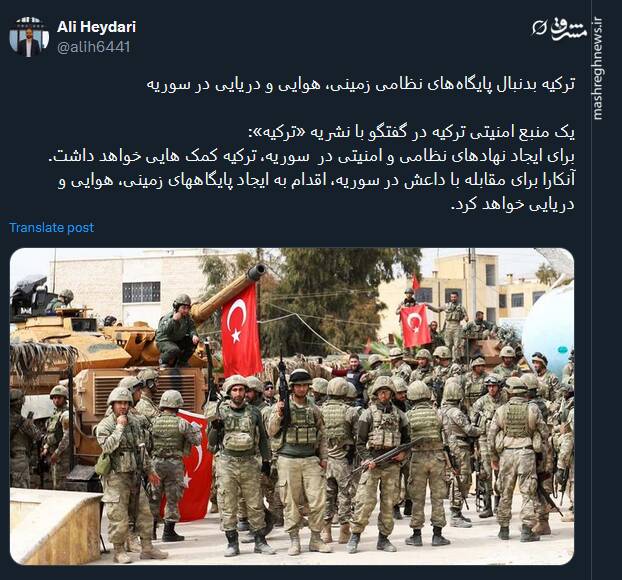
Task: Click the soldier crouching on the tank
Action: pos(177,331)
